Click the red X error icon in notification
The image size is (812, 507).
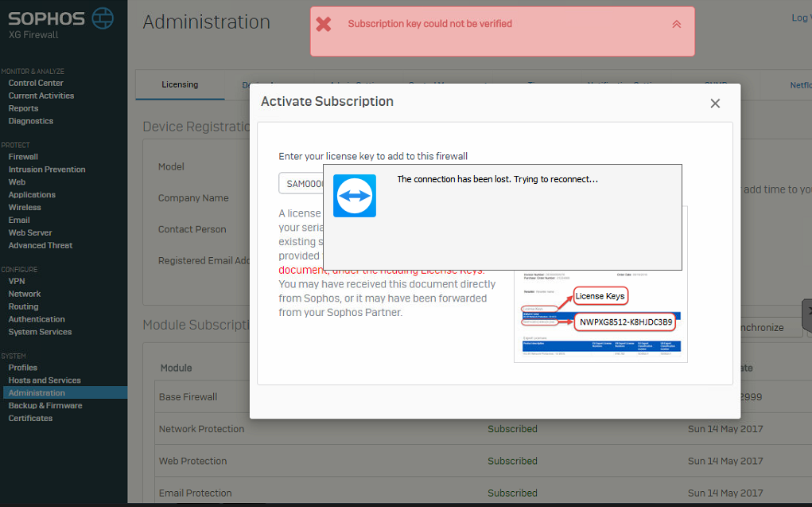coord(324,24)
